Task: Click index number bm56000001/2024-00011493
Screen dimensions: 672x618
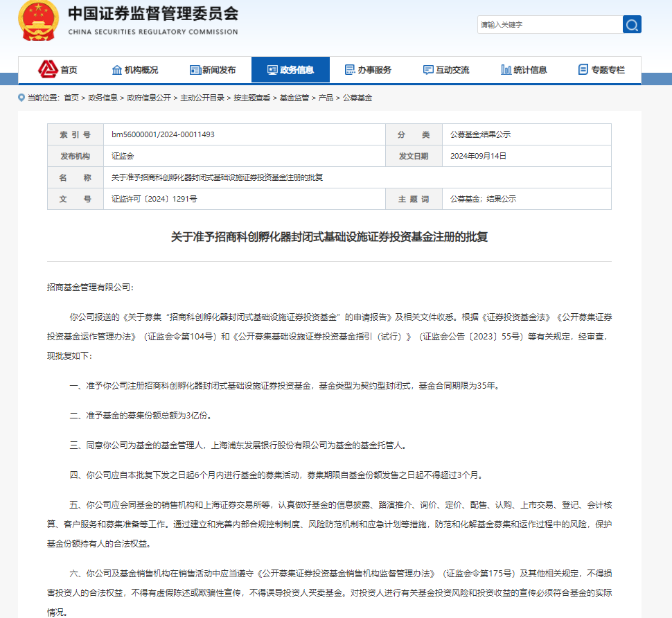Action: 163,134
